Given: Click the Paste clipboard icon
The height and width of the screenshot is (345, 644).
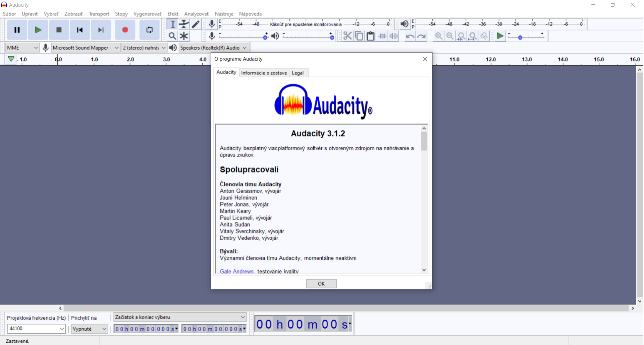Looking at the screenshot, I should [370, 36].
